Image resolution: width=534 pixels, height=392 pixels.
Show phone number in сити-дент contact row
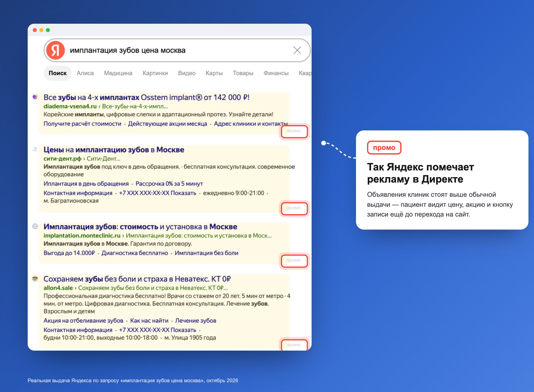[158, 193]
